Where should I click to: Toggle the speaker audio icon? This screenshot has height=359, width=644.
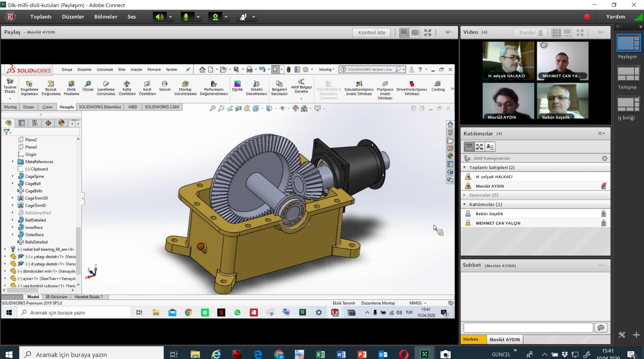tap(160, 17)
